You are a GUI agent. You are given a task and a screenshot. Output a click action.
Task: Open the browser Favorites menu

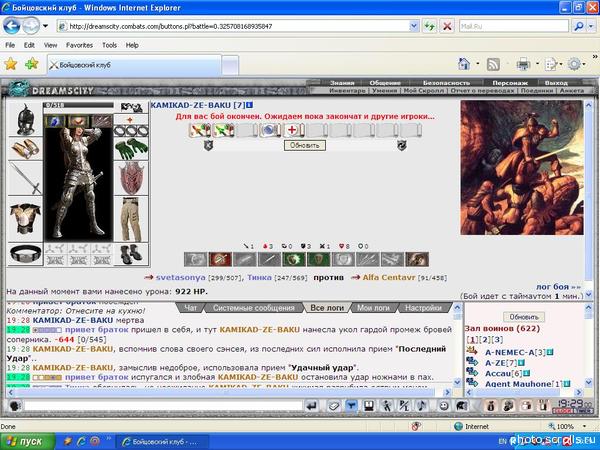coord(79,45)
